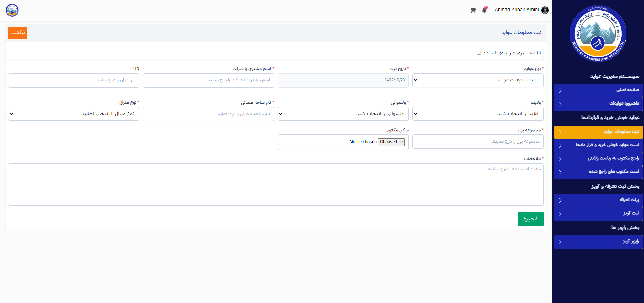Expand the ولایت selection dropdown
The height and width of the screenshot is (303, 644).
pyautogui.click(x=478, y=114)
